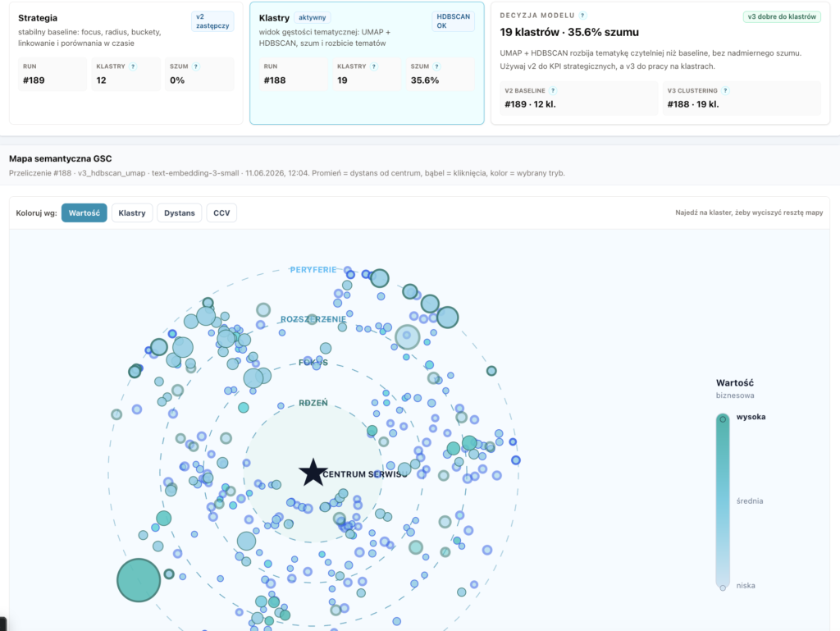840x631 pixels.
Task: Click the '19 klastrów · 35.6% szumu' headline
Action: tap(569, 32)
